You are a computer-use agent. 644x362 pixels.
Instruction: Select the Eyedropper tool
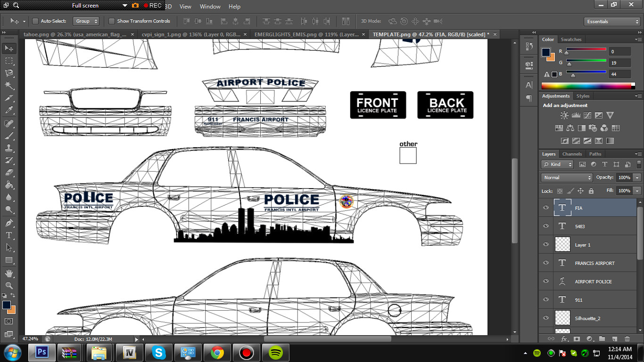tap(9, 110)
